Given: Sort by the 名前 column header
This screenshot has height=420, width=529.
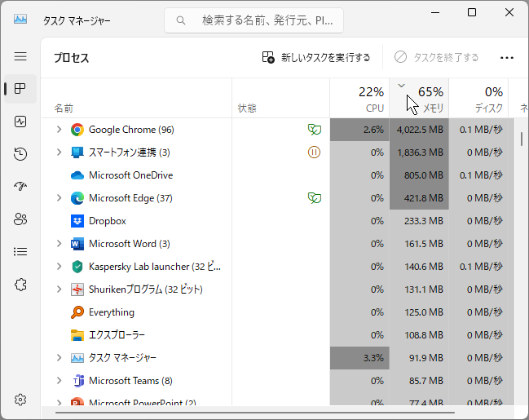Looking at the screenshot, I should (x=136, y=98).
